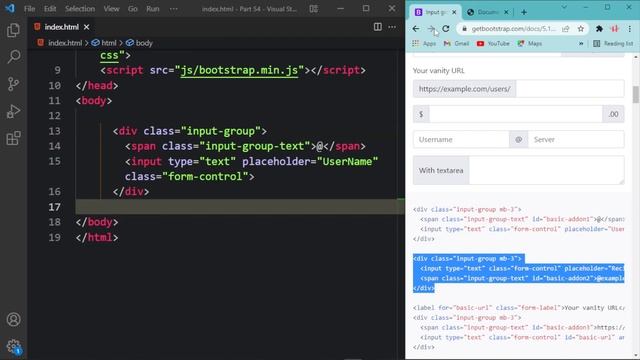Open the YouTube bookmark
640x360 pixels.
tap(493, 43)
